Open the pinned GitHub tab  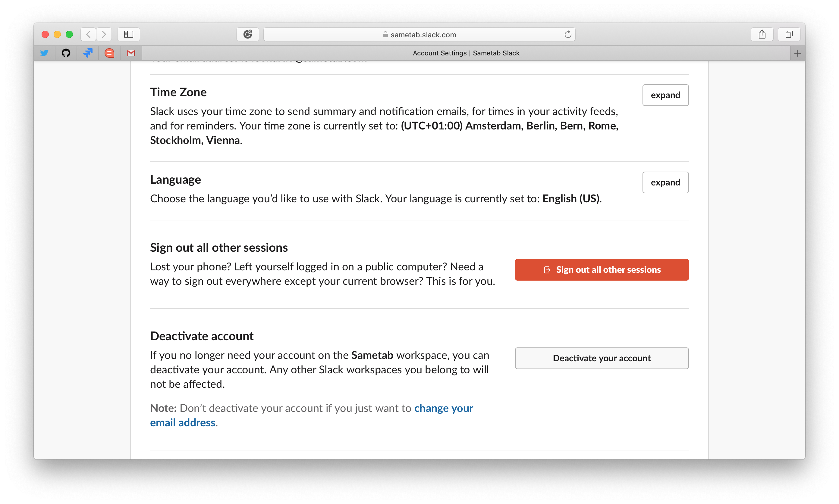pyautogui.click(x=66, y=53)
